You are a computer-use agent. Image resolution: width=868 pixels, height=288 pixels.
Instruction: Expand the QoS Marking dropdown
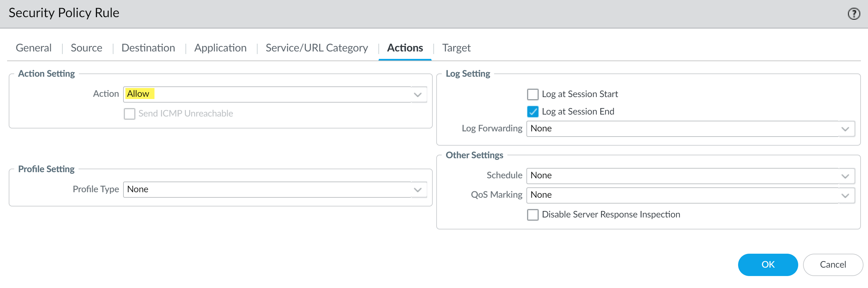click(845, 195)
